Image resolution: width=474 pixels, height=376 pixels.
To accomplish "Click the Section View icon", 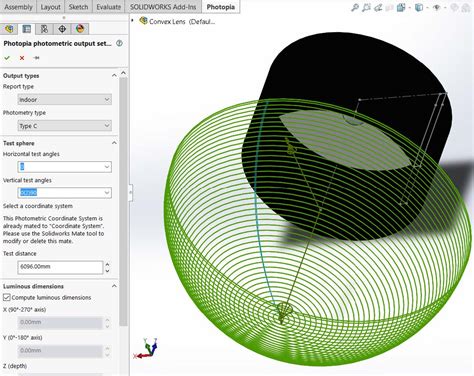I will tap(389, 7).
